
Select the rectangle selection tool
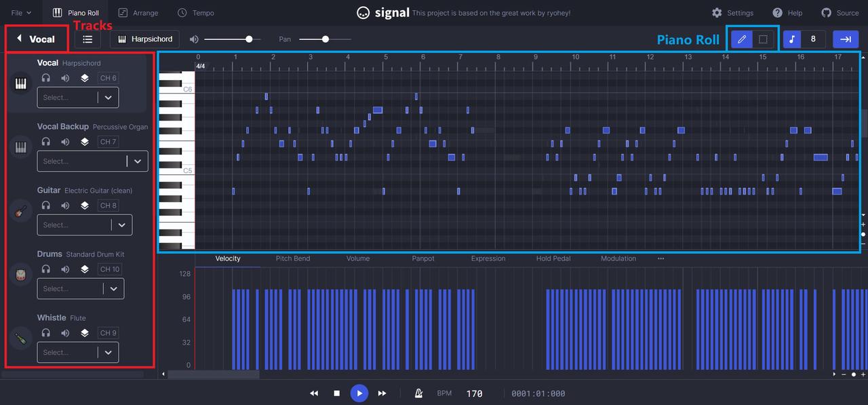(x=763, y=39)
